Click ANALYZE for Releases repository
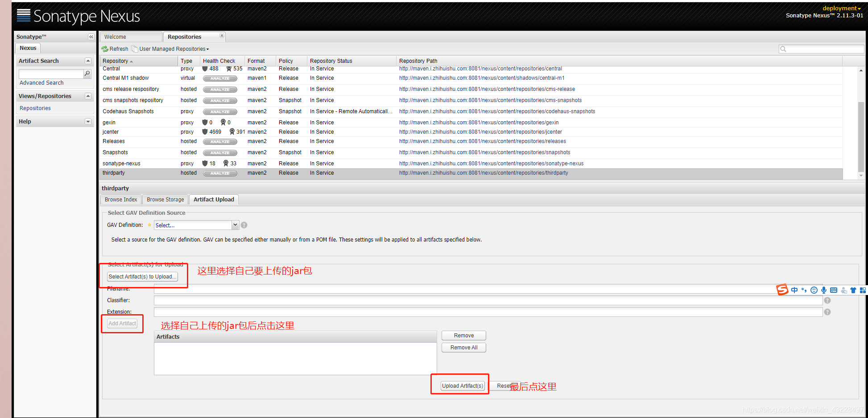868x418 pixels. click(220, 142)
